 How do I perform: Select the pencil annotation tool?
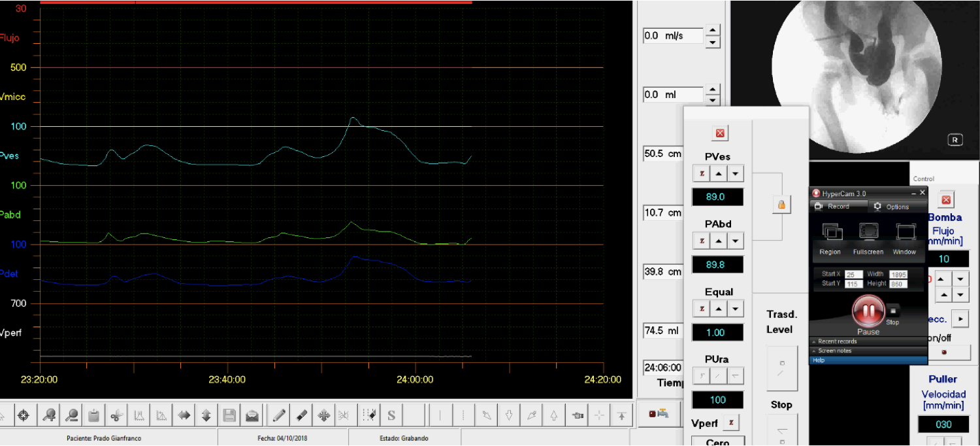[x=279, y=415]
